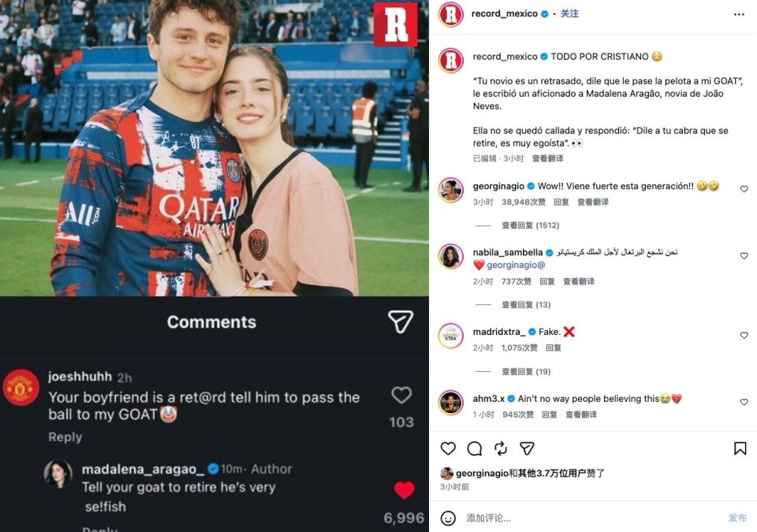The width and height of the screenshot is (757, 532).
Task: Save post with bookmark icon
Action: (x=740, y=448)
